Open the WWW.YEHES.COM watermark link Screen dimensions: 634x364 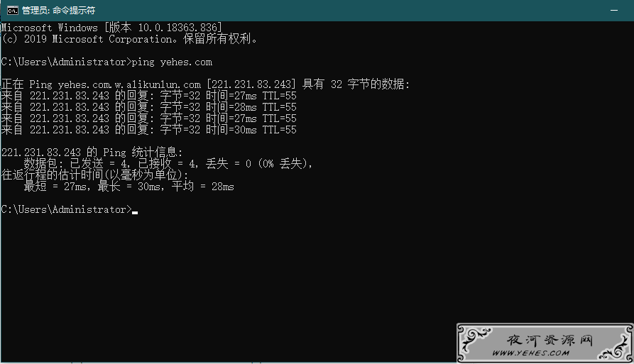pos(530,353)
